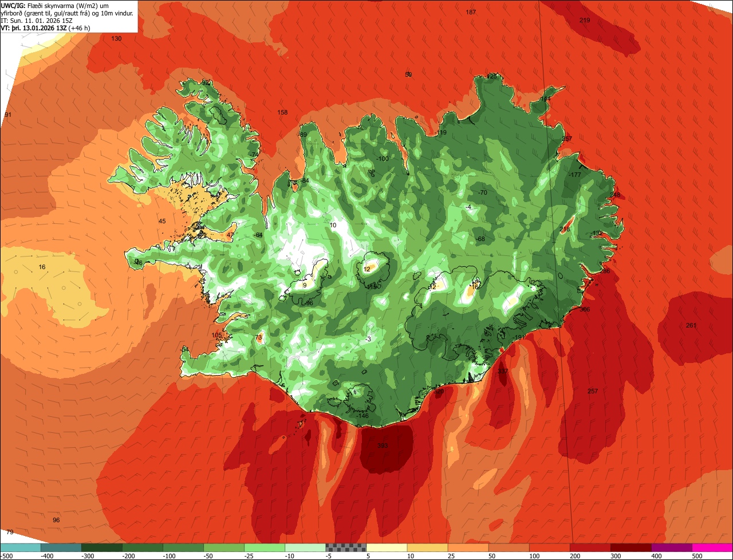This screenshot has height=560, width=733.
Task: Click the map value '-84' in northwest Iceland
Action: [305, 181]
